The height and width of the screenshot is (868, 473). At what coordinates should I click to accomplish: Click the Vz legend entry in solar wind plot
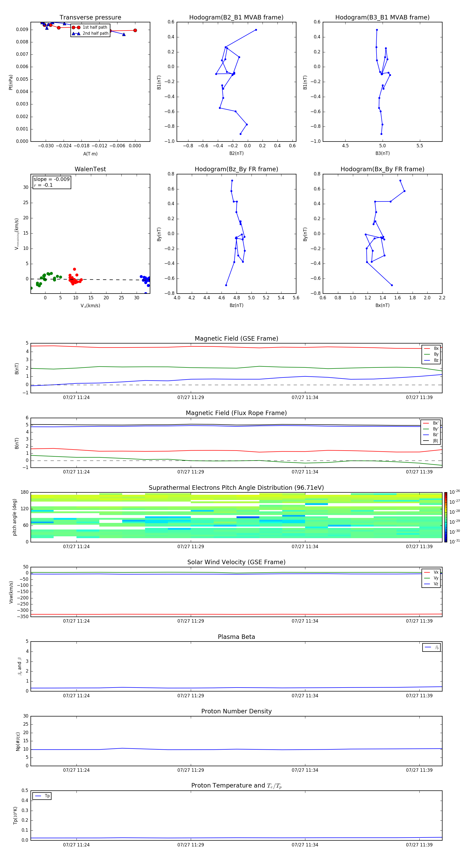point(431,584)
